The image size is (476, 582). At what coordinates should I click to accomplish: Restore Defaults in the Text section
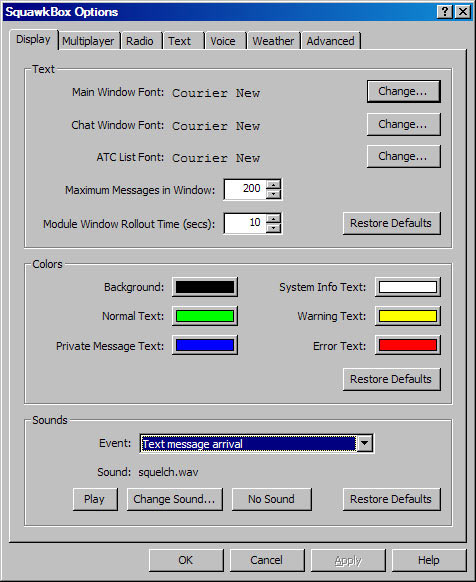click(x=392, y=223)
